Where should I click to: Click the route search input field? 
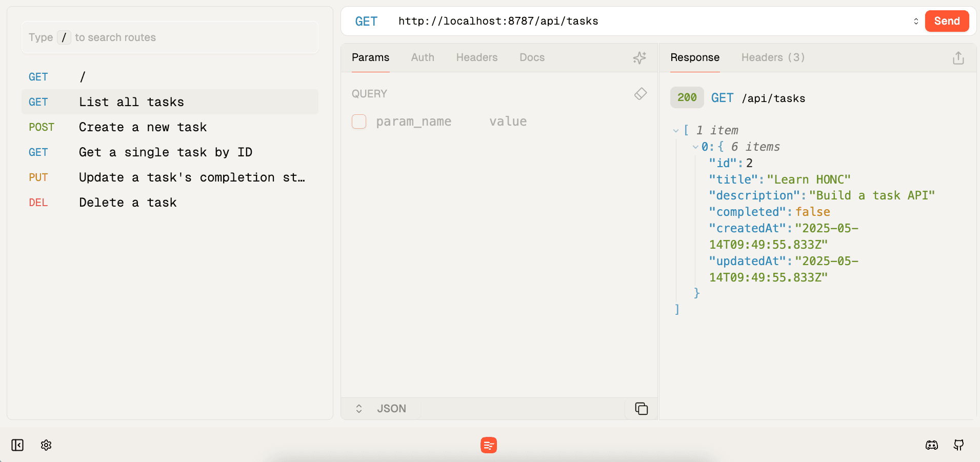tap(169, 37)
